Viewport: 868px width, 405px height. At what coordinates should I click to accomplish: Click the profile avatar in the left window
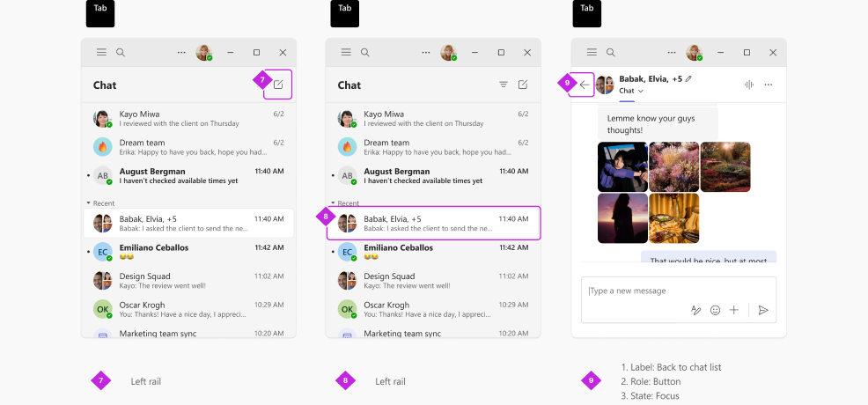tap(204, 53)
